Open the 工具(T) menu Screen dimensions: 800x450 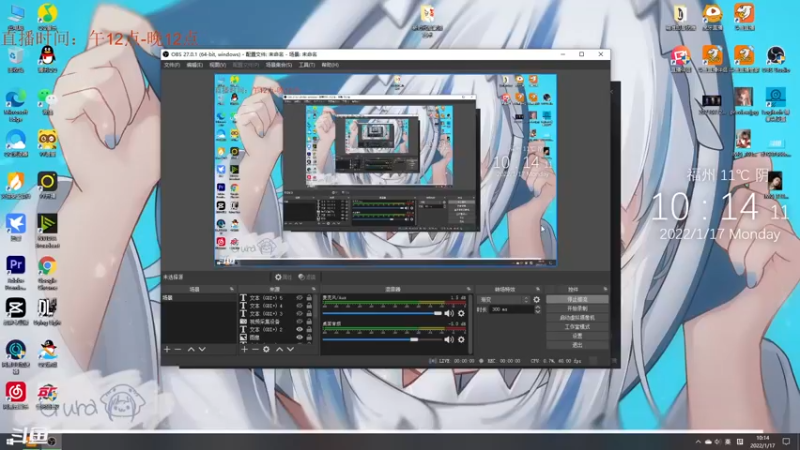point(307,65)
